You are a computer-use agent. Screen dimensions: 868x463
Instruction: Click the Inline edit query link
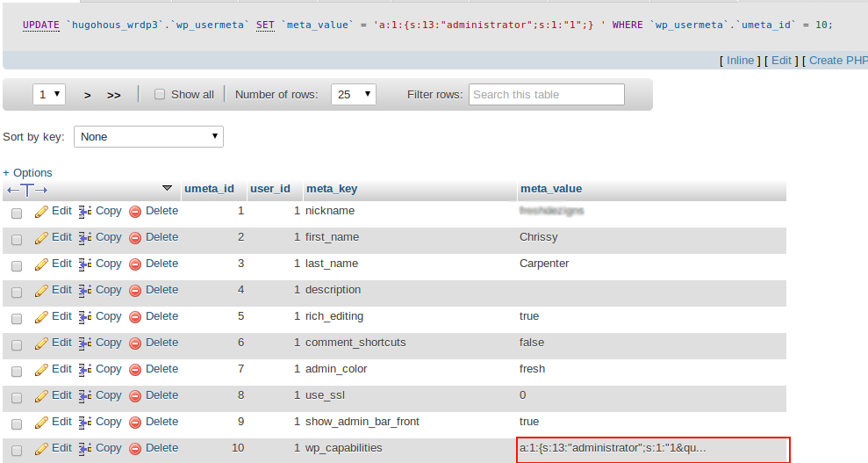[x=740, y=61]
